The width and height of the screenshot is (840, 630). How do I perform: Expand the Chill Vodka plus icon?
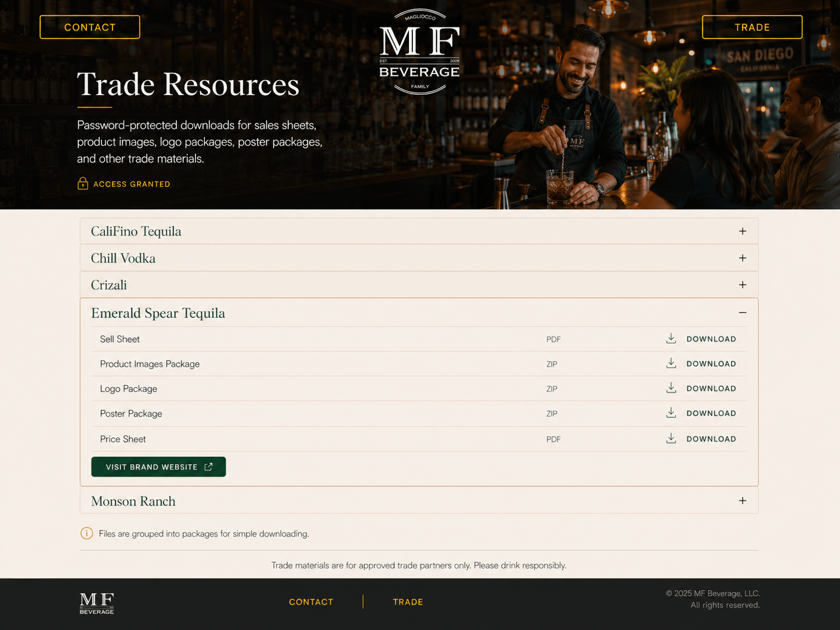click(743, 258)
